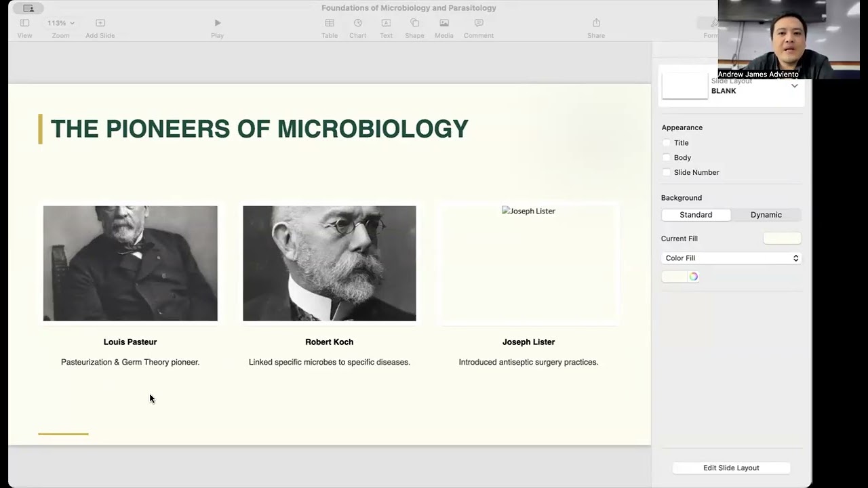Click the Edit Slide Layout button
Viewport: 868px width, 488px height.
click(731, 468)
